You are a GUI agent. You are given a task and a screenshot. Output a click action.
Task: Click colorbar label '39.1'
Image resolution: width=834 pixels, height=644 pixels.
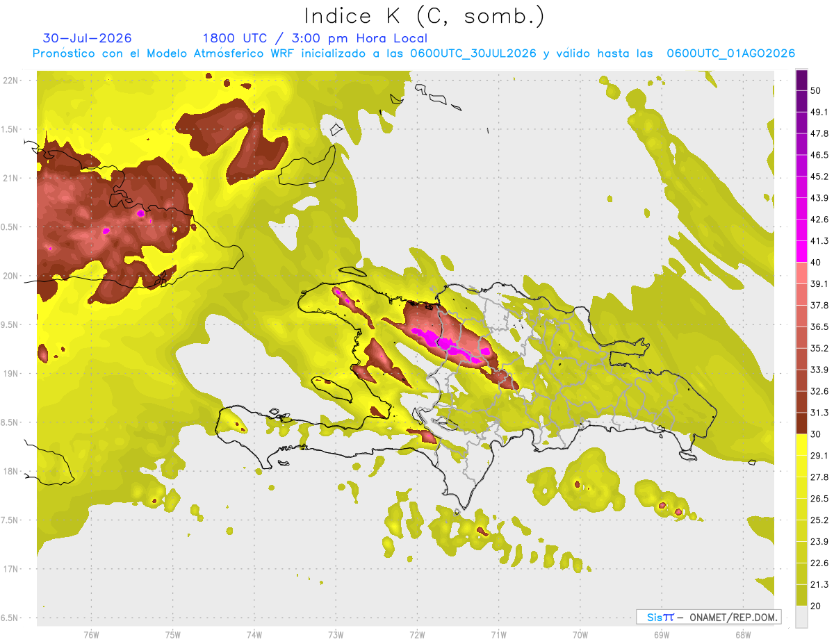pos(819,283)
